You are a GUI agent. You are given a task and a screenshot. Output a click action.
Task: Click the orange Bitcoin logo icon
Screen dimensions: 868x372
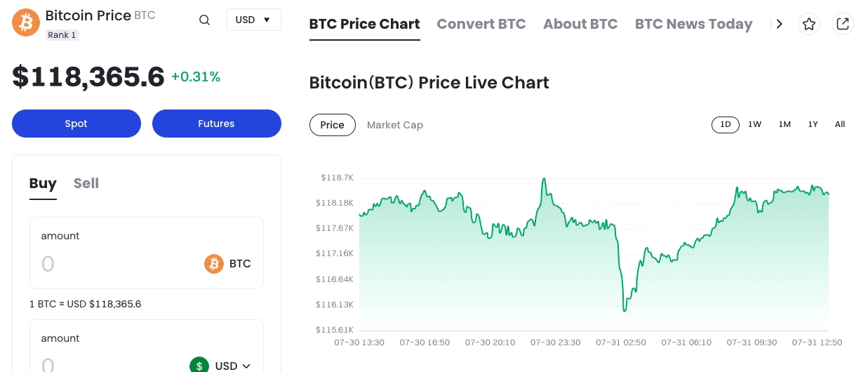(26, 22)
